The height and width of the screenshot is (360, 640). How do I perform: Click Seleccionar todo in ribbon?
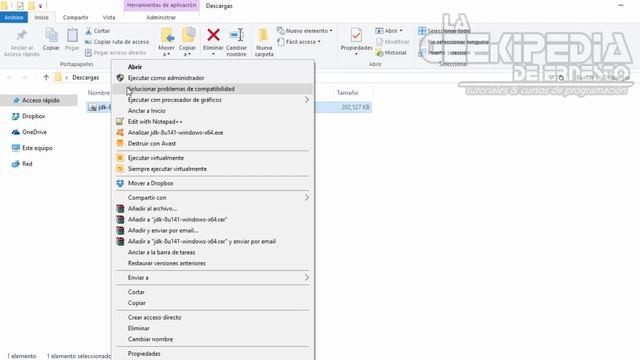click(x=444, y=31)
